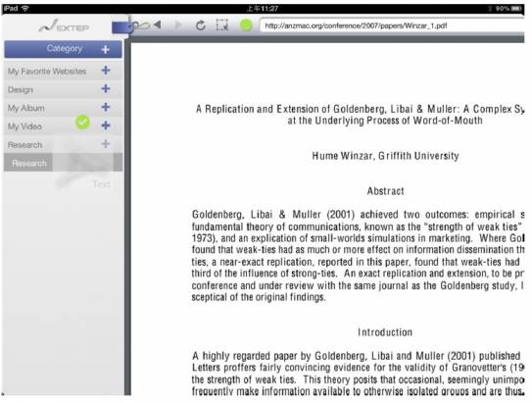The image size is (532, 403).
Task: Tap the green circle status button
Action: 246,25
